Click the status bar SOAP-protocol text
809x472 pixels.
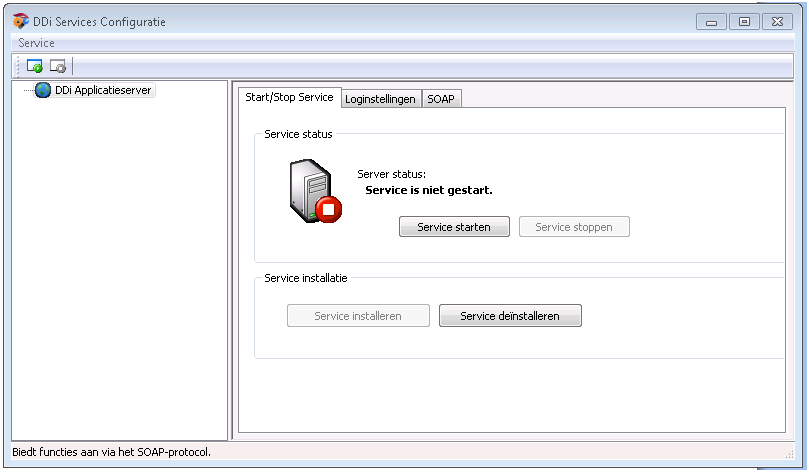pos(112,452)
